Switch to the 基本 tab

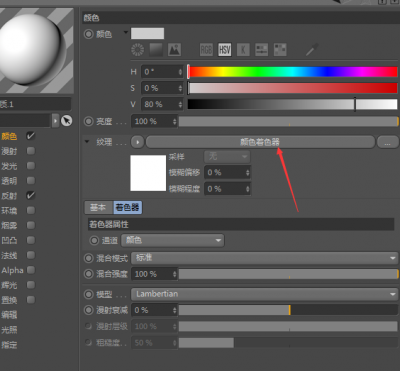(x=99, y=207)
